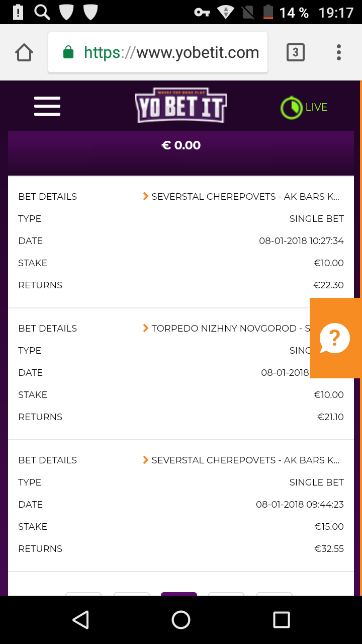Viewport: 362px width, 644px height.
Task: Open the browser three-dot overflow menu
Action: (x=339, y=52)
